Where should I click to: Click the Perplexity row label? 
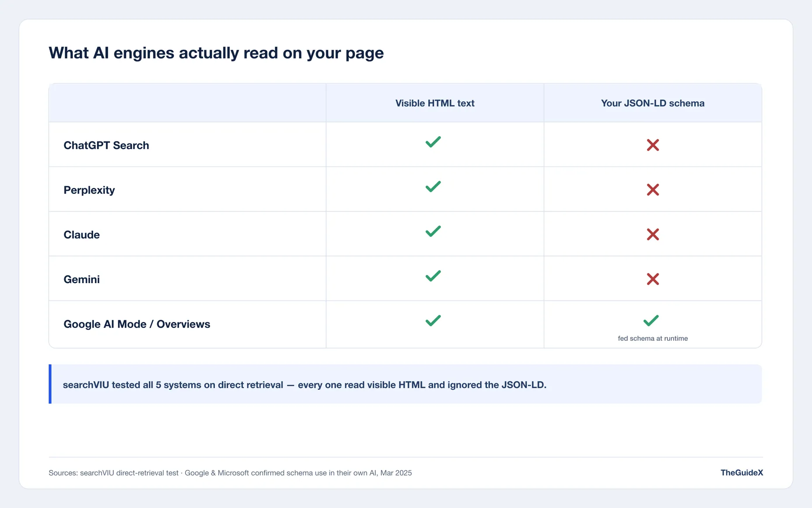point(89,190)
